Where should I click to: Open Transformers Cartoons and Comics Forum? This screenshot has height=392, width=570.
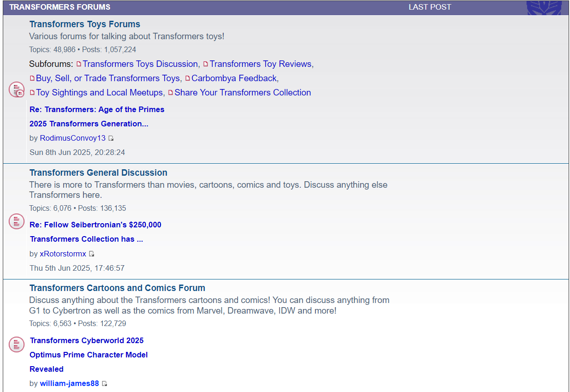117,288
